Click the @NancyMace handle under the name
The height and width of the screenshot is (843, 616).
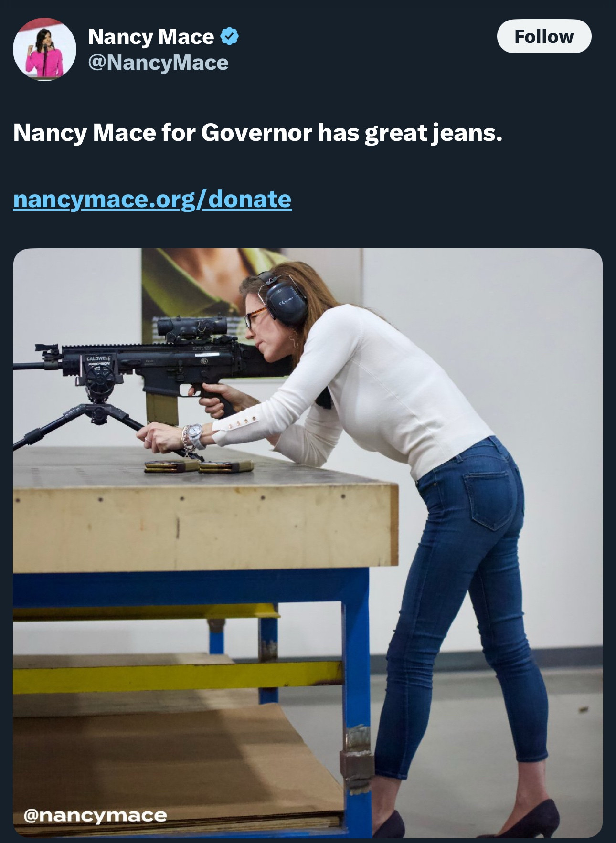pos(158,63)
